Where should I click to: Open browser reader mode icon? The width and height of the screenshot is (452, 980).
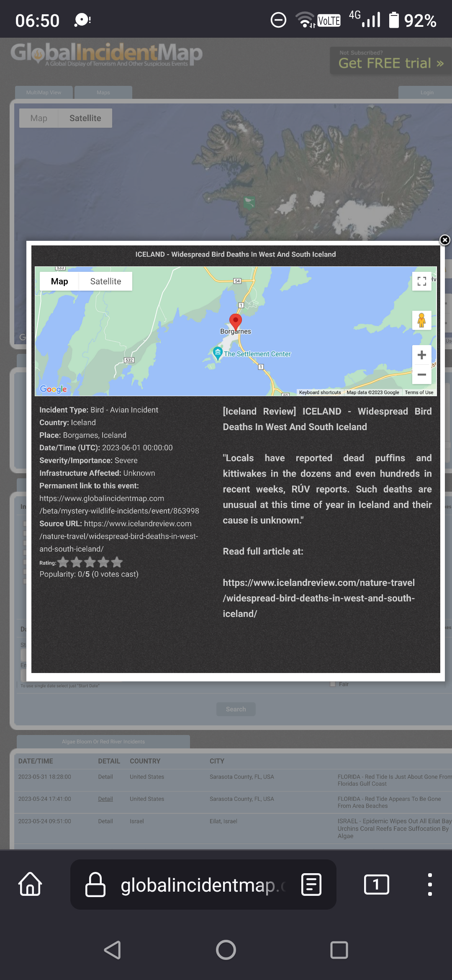click(311, 885)
